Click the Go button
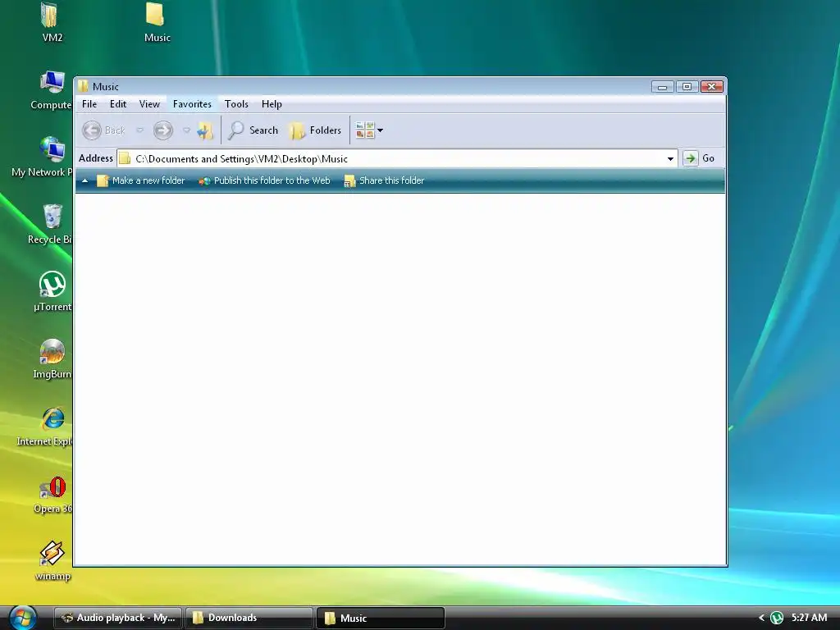Image resolution: width=840 pixels, height=630 pixels. click(700, 158)
